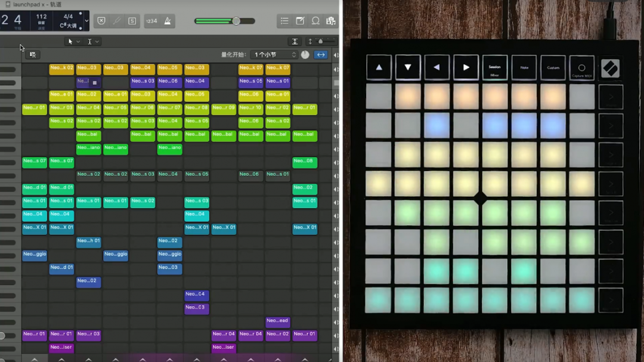Click the 4/4 time signature display
Image resolution: width=644 pixels, height=362 pixels.
pos(68,17)
